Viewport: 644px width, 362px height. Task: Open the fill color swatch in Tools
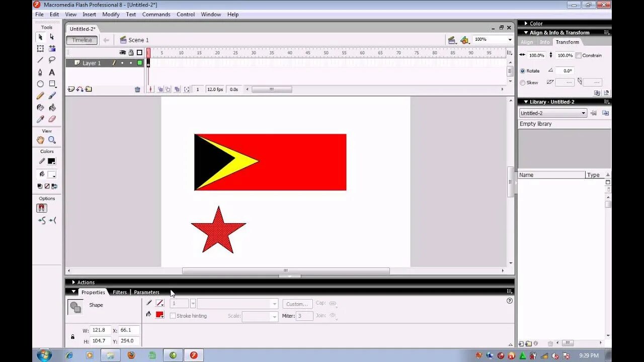[x=51, y=174]
